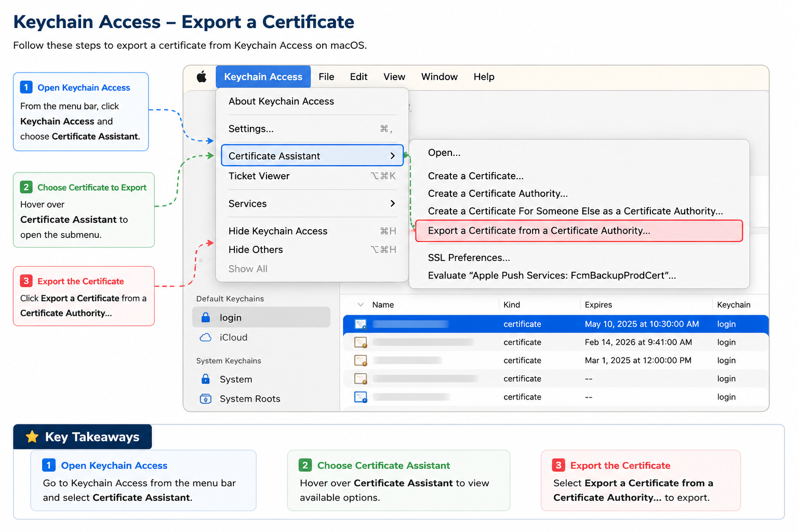Viewport: 798px width, 532px height.
Task: Open the Edit menu
Action: (358, 77)
